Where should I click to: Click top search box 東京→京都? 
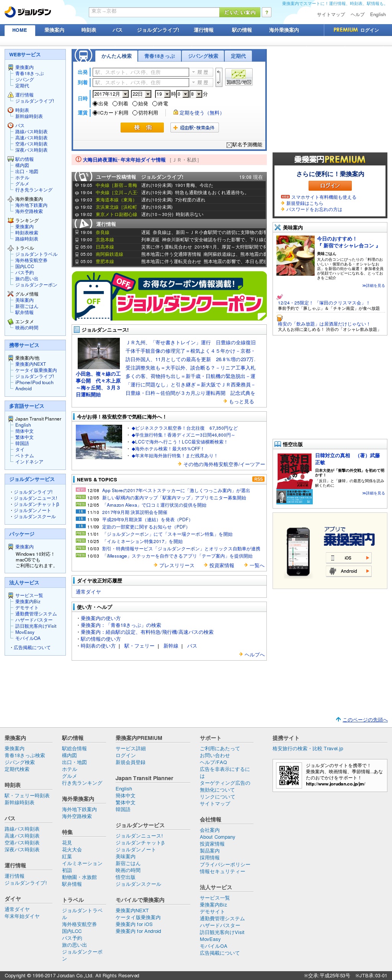click(154, 12)
